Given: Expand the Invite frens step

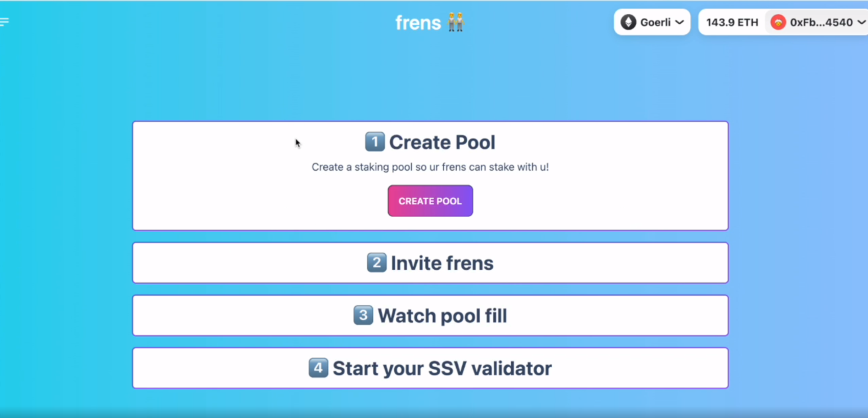Looking at the screenshot, I should (x=430, y=263).
